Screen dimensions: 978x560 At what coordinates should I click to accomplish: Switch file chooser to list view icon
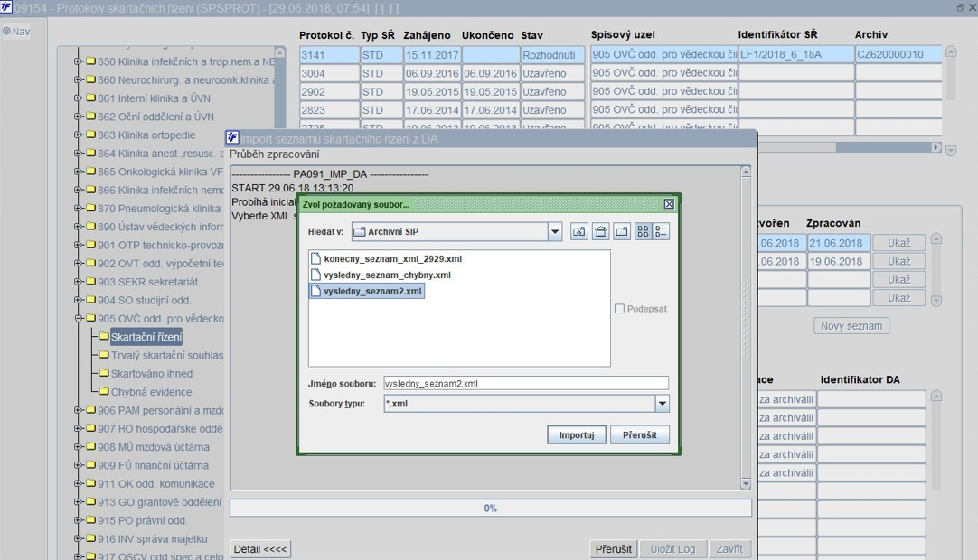(643, 232)
